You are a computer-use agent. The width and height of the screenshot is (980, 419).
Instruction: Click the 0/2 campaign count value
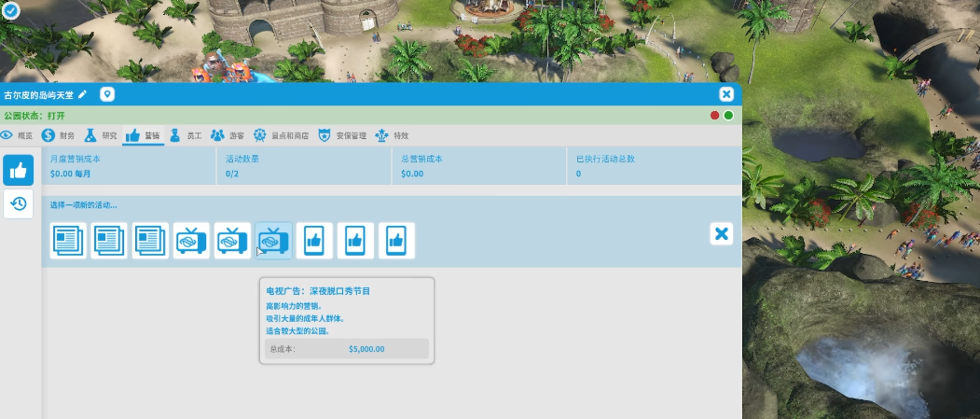232,174
